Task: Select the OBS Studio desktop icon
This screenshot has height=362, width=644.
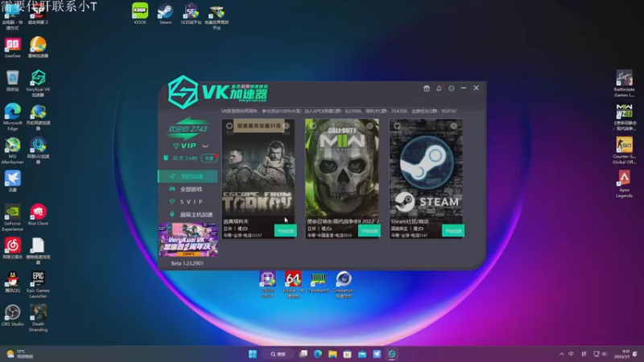Action: 12,315
